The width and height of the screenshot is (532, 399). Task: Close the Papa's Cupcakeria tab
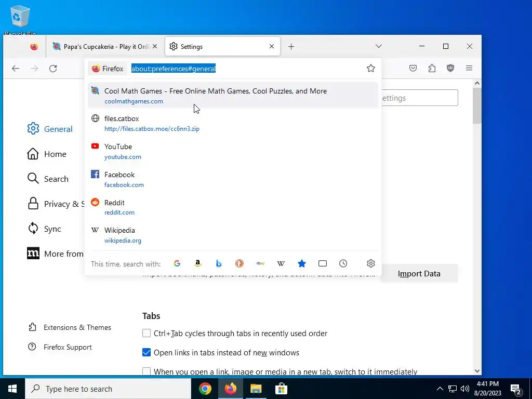pos(155,46)
